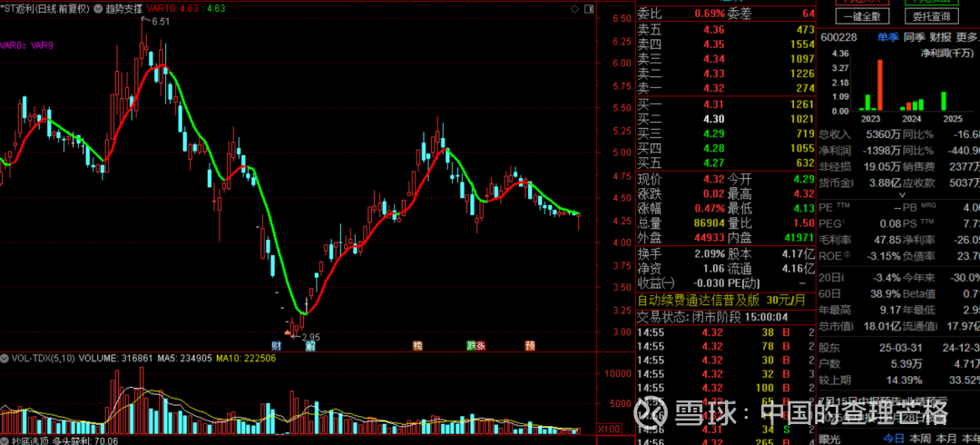This screenshot has width=980, height=445.
Task: Toggle the side panel icon atop chart
Action: pos(588,9)
